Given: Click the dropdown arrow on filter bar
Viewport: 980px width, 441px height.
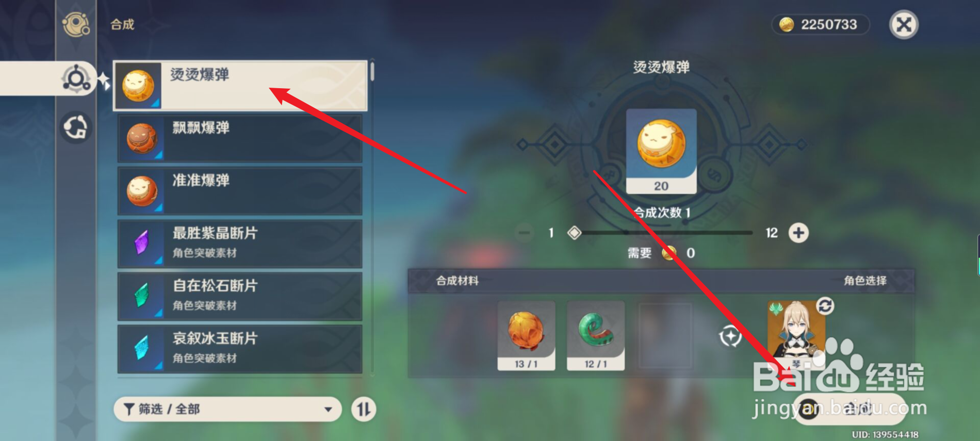Looking at the screenshot, I should (x=328, y=410).
